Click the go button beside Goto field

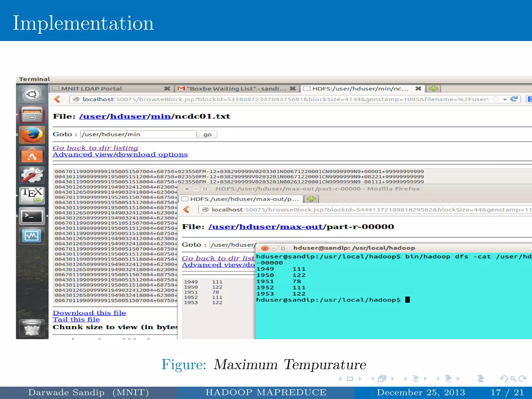207,134
